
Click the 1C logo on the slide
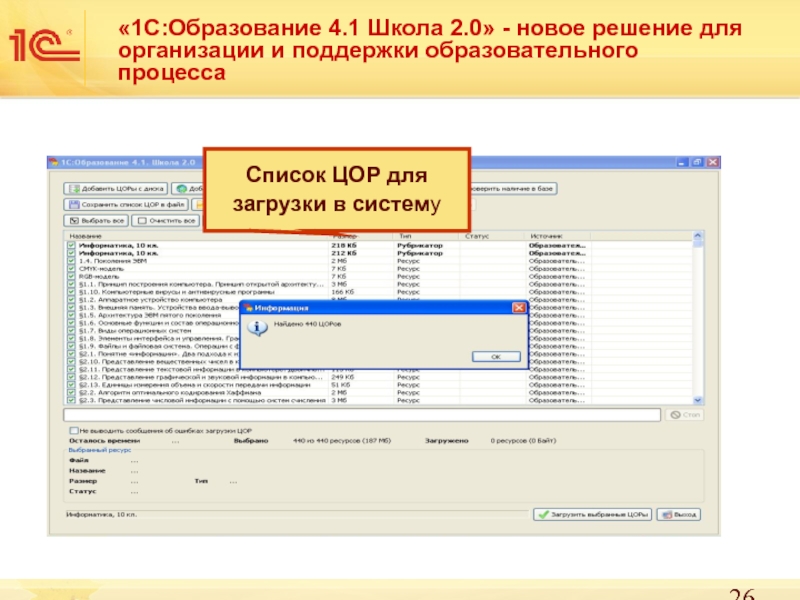click(x=44, y=45)
